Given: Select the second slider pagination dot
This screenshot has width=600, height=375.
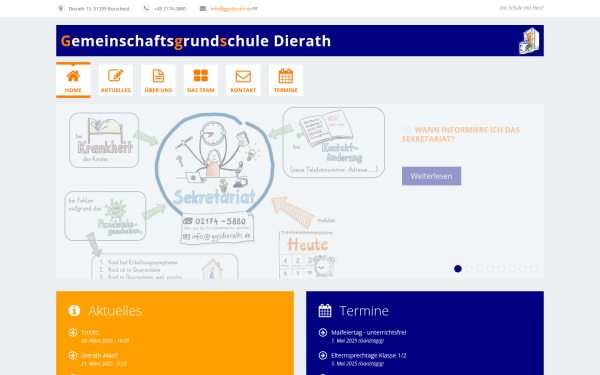Looking at the screenshot, I should coord(468,269).
